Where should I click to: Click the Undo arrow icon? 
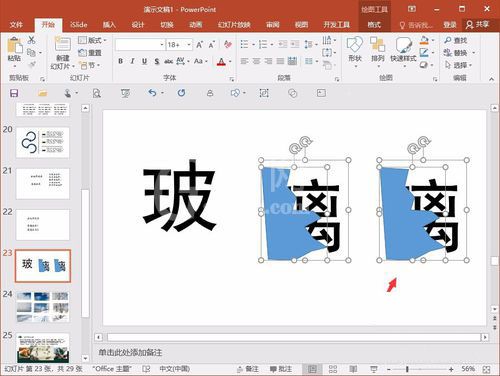152,93
